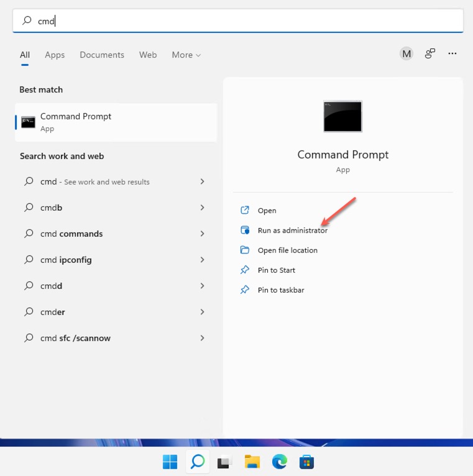This screenshot has height=476, width=473.
Task: Click the Pin to Start pin icon
Action: [245, 270]
